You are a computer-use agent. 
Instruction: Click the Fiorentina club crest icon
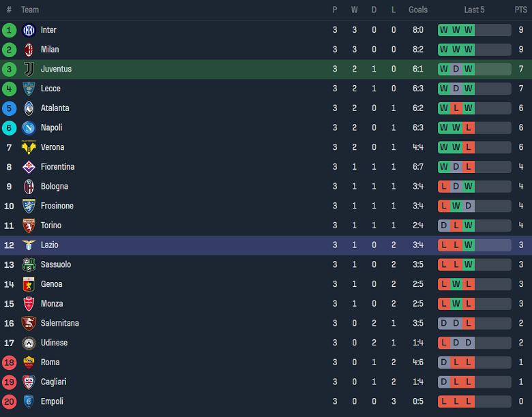(x=29, y=167)
